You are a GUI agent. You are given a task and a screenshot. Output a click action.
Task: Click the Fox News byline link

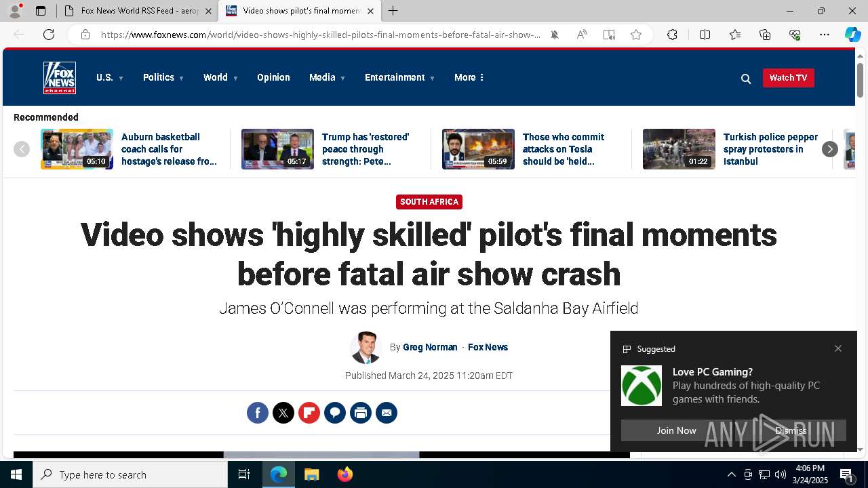point(488,347)
